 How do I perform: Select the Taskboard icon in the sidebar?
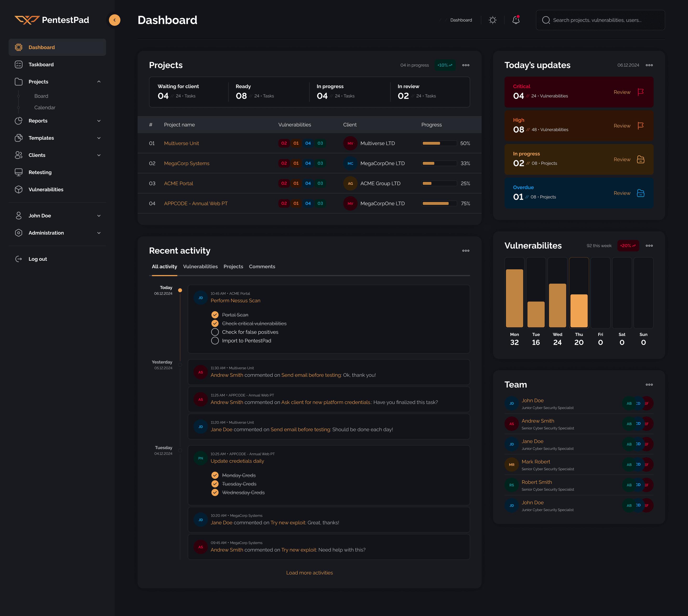click(x=19, y=64)
